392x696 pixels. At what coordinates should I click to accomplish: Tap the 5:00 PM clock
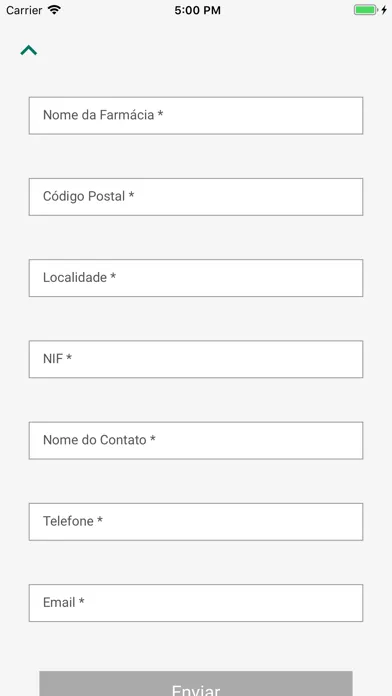198,10
